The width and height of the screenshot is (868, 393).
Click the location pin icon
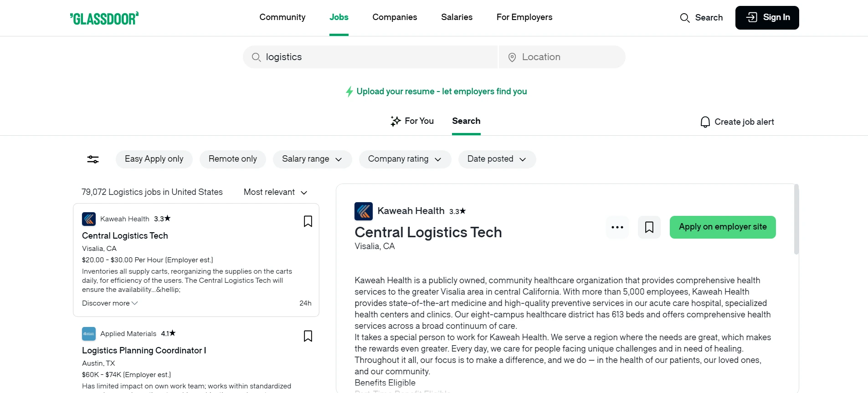512,57
